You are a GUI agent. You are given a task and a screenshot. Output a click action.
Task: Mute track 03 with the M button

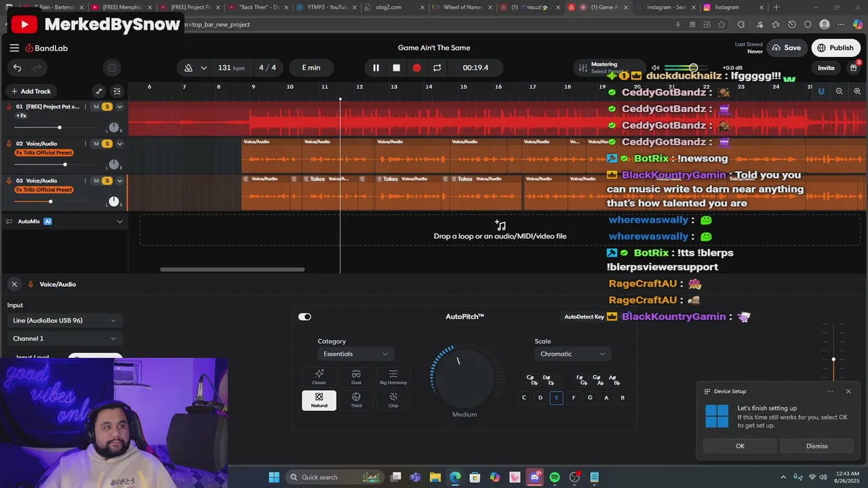click(x=96, y=181)
